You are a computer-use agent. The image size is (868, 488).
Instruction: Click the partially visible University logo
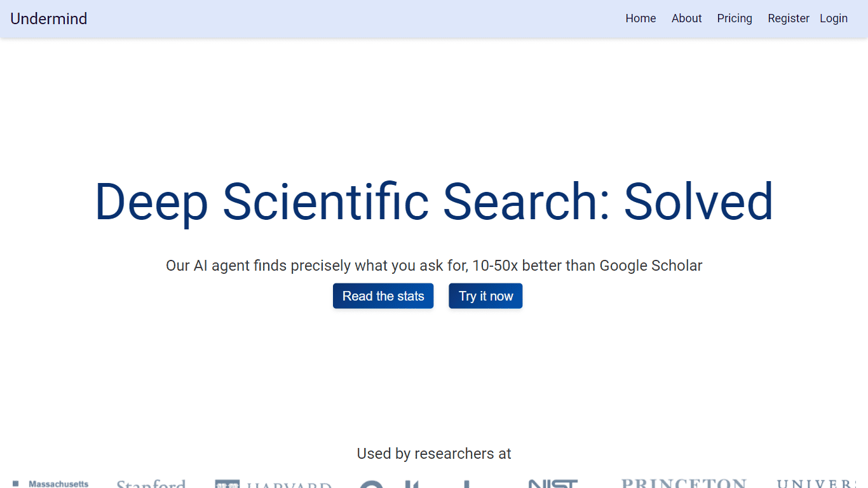click(822, 484)
